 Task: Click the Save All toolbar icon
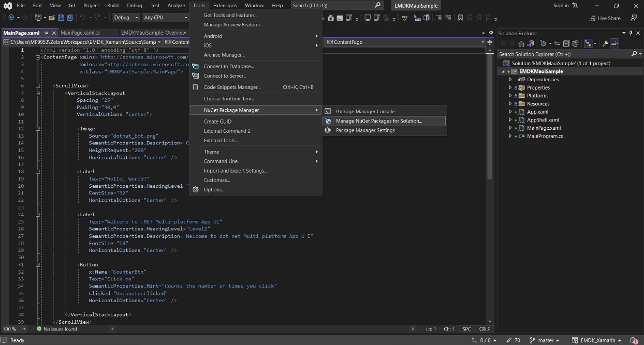[70, 18]
